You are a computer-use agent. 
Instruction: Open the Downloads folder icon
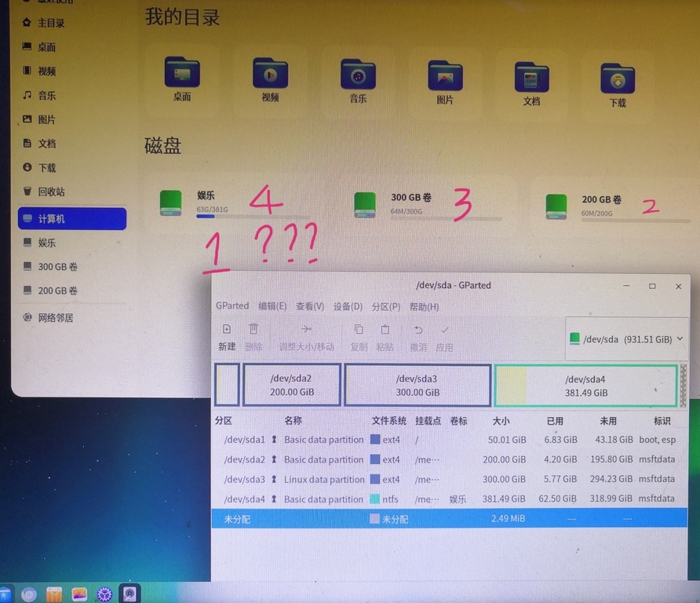[618, 79]
